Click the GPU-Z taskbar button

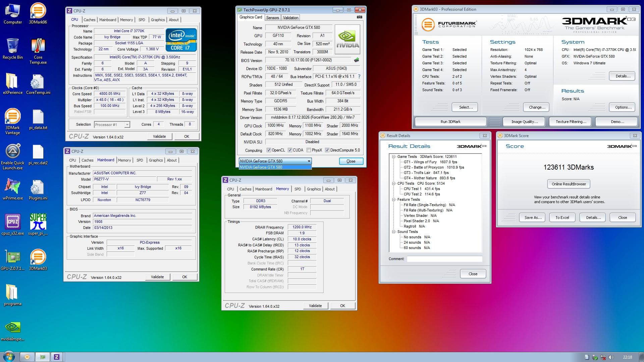pyautogui.click(x=43, y=357)
